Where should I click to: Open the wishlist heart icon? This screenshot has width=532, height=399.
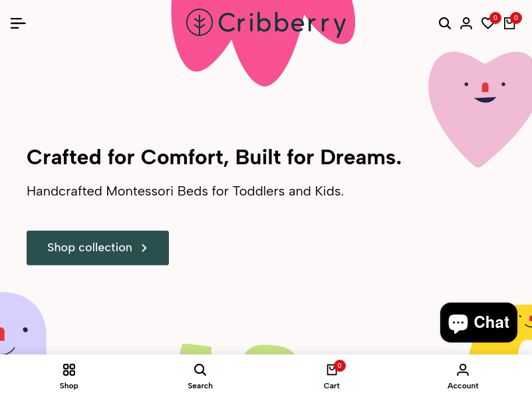coord(487,24)
